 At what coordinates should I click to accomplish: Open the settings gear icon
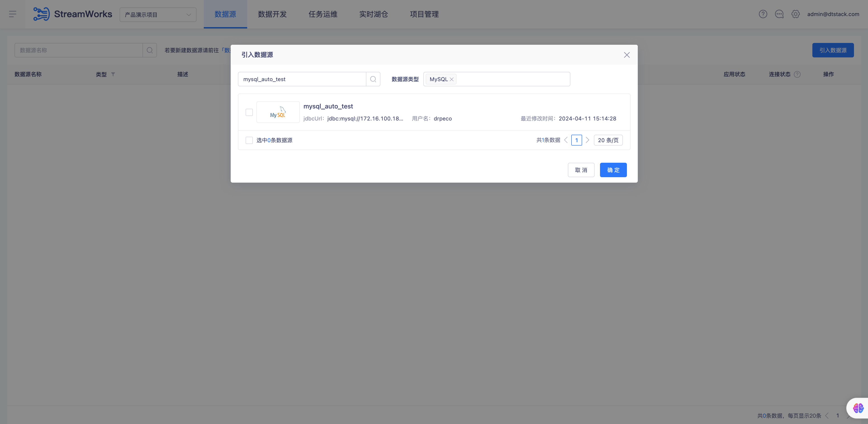point(796,14)
